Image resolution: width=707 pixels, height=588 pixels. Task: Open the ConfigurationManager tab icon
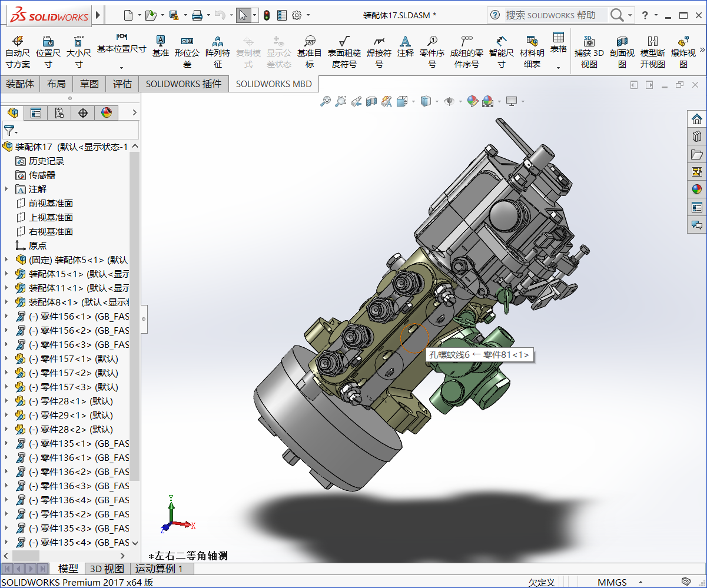tap(59, 112)
